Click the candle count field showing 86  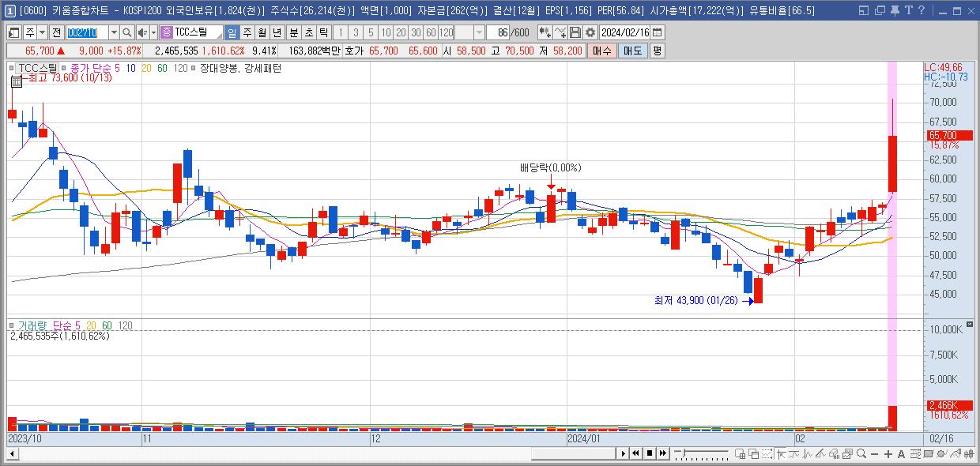(498, 32)
